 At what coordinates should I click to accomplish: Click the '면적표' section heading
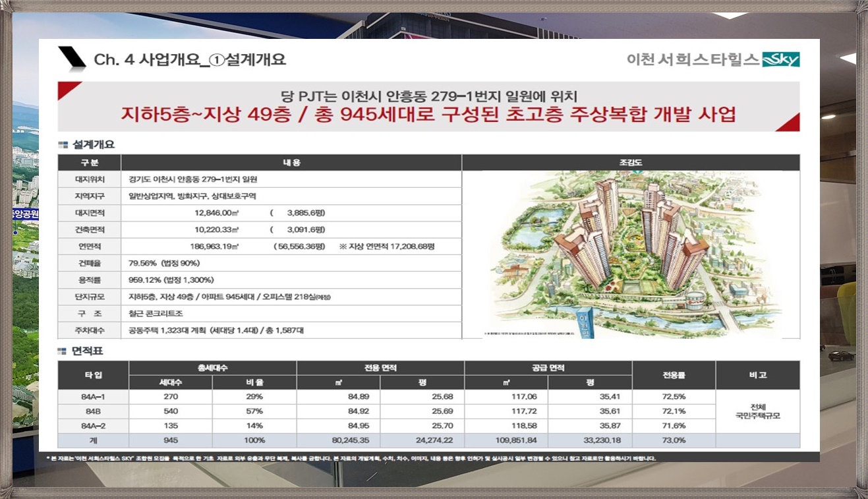pyautogui.click(x=88, y=351)
